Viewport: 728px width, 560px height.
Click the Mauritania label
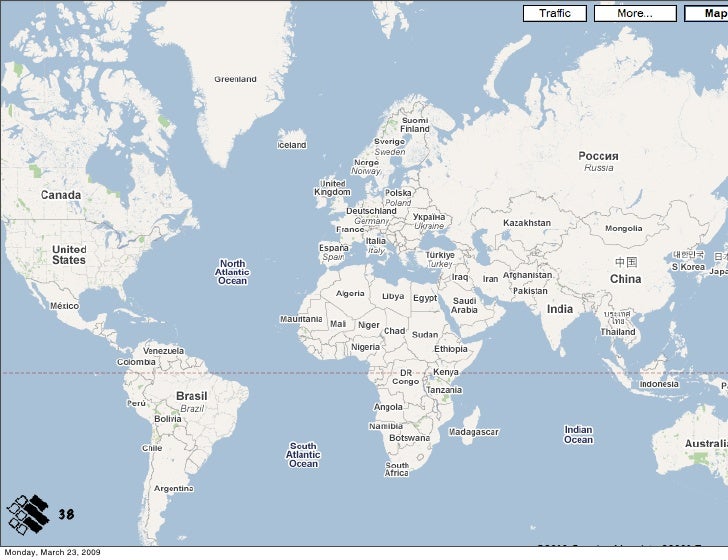(x=301, y=319)
